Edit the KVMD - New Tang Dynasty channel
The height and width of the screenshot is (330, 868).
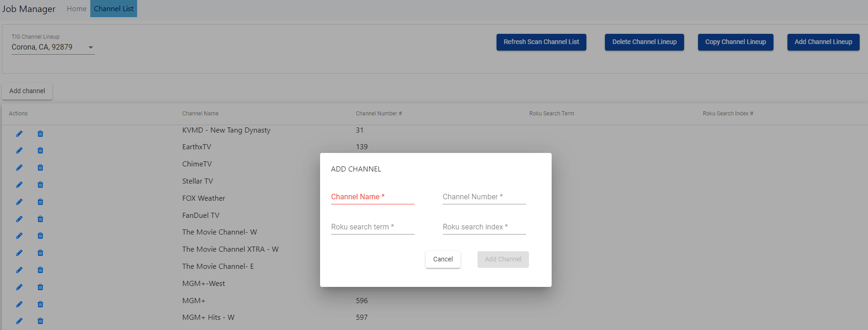19,133
